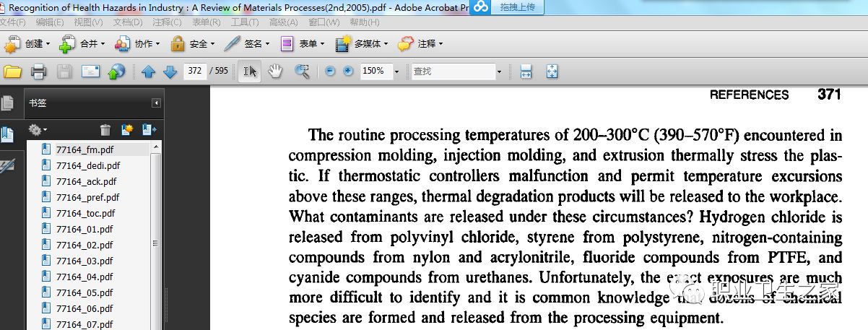Open the Pages thumbnails panel icon
The image size is (868, 330).
(7, 103)
